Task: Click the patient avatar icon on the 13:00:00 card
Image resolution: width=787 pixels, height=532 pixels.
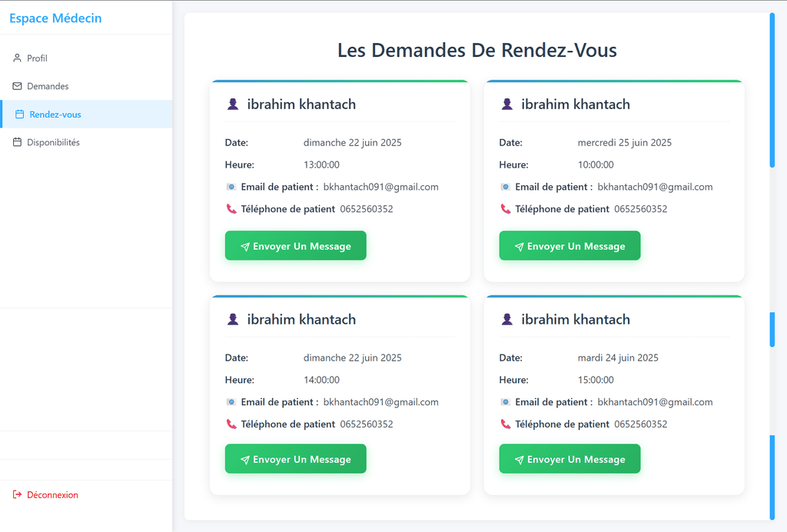Action: tap(233, 105)
